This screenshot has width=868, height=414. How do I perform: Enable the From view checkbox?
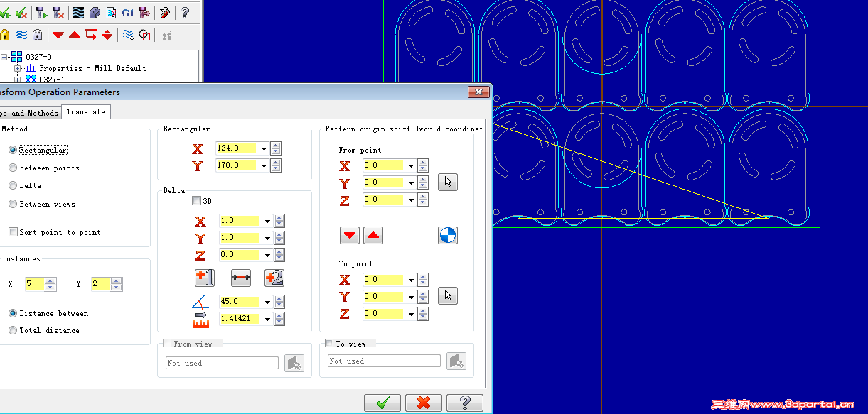[167, 344]
